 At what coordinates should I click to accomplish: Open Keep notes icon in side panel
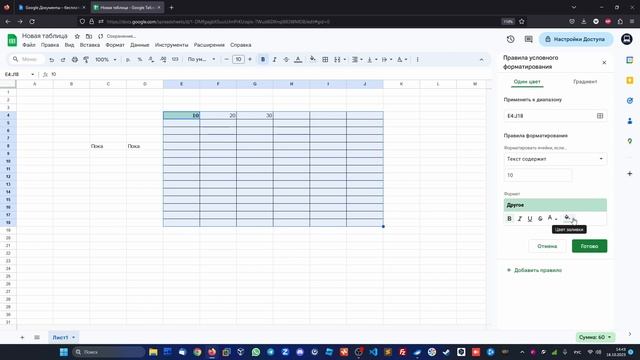tap(630, 80)
